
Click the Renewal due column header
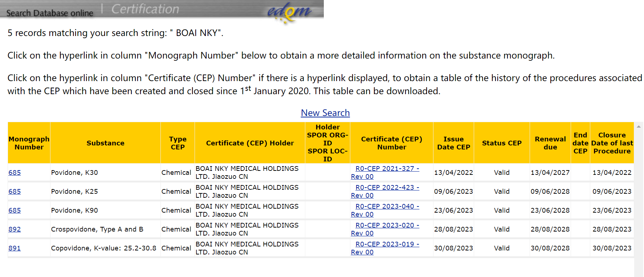pos(550,143)
